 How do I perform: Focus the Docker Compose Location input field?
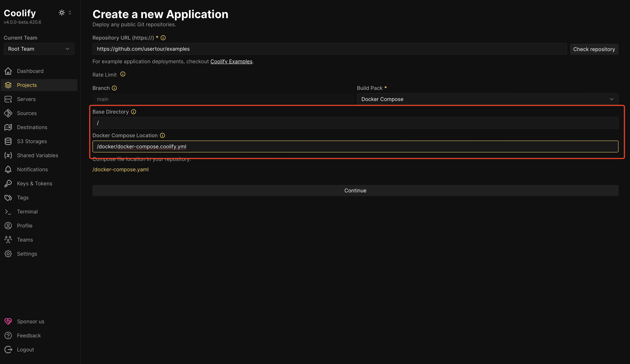(x=355, y=146)
